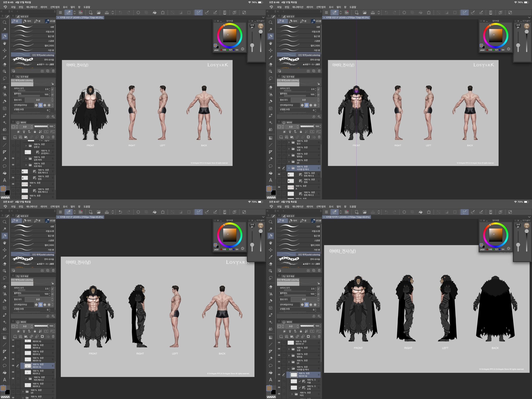The width and height of the screenshot is (532, 399).
Task: Click New layer folder icon in 48.6% layer panel
Action: point(292,336)
